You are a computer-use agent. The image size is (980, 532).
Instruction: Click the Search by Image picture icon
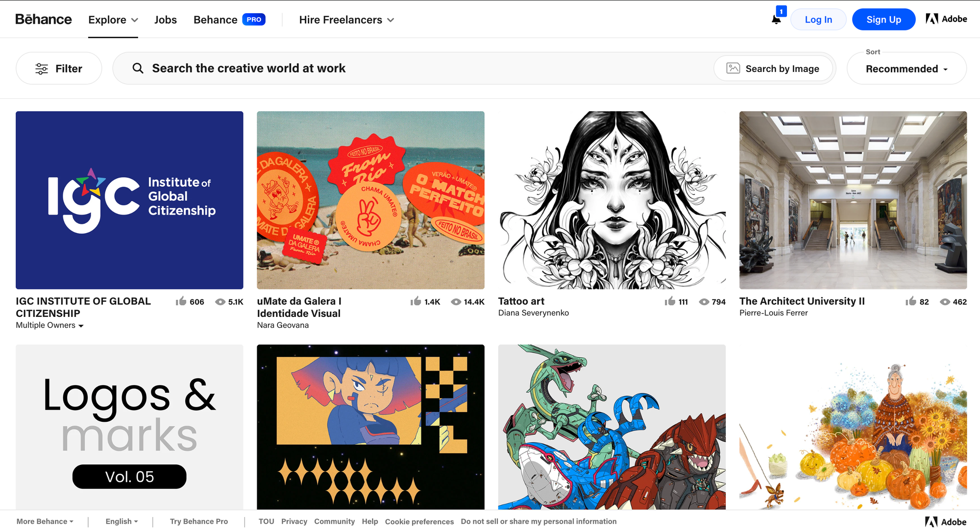coord(733,69)
